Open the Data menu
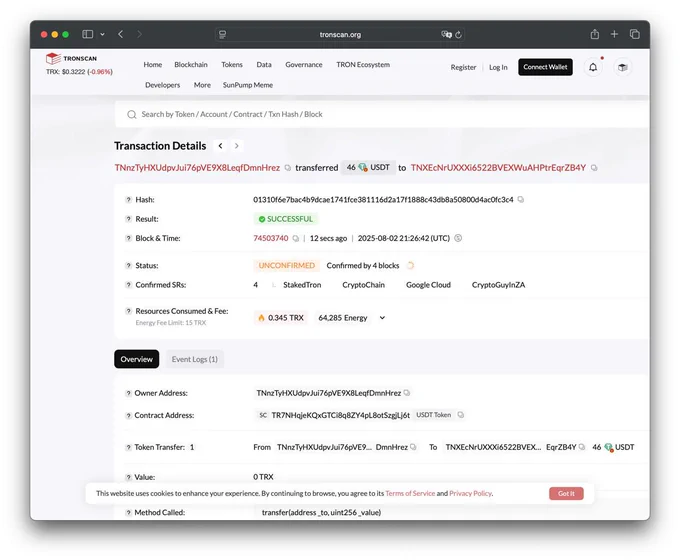Image resolution: width=680 pixels, height=560 pixels. point(264,65)
